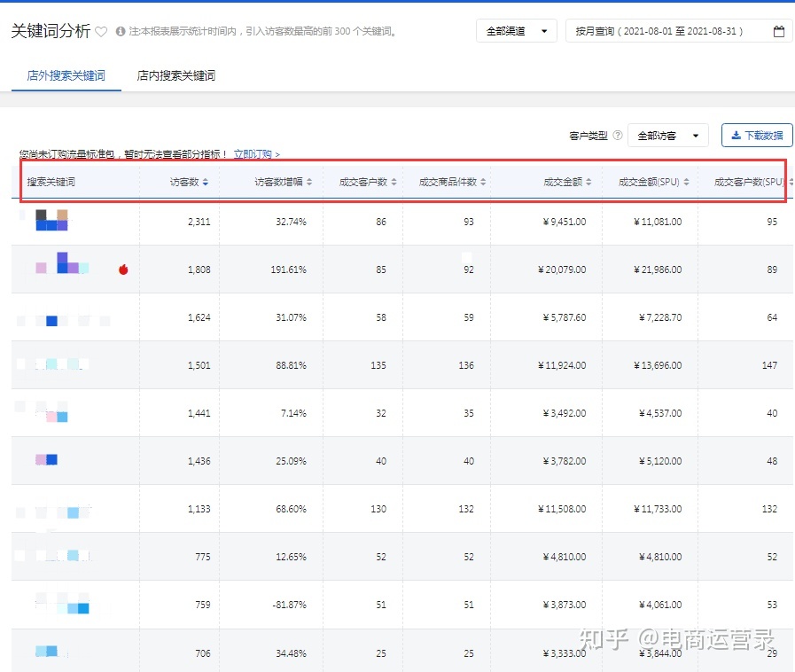Click the blurred keyword in the 1,624 visitors row

pos(64,321)
